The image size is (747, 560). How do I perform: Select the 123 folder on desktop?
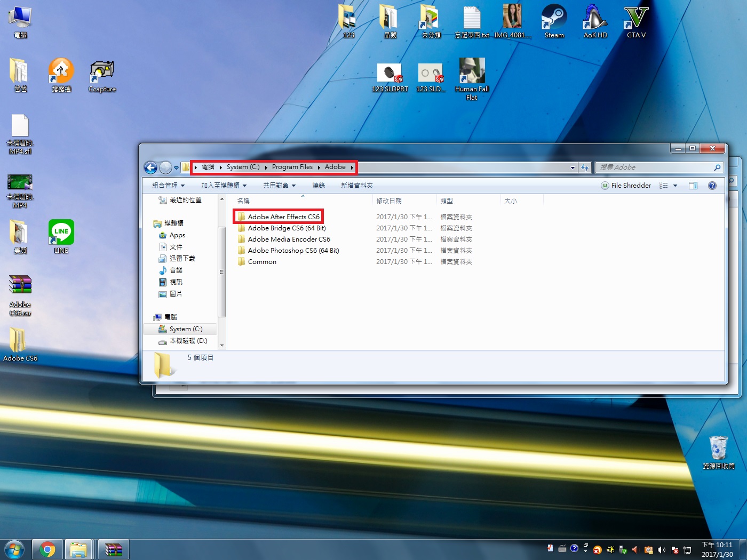(x=348, y=21)
